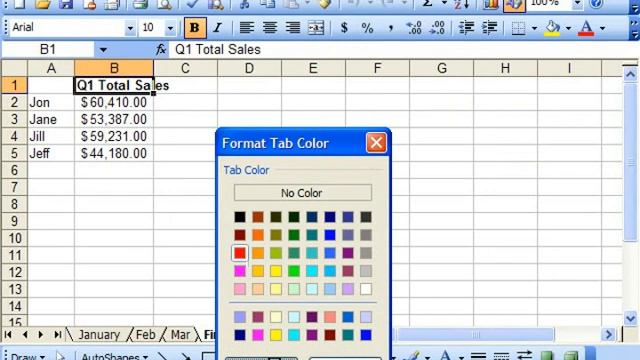Image resolution: width=640 pixels, height=360 pixels.
Task: Click the AutoSum sigma icon
Action: [x=427, y=4]
